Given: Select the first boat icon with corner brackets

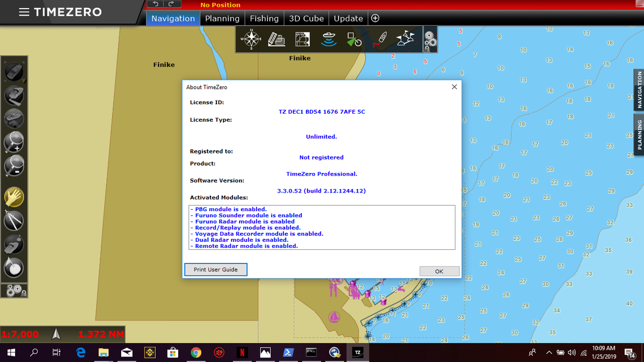Looking at the screenshot, I should [14, 71].
